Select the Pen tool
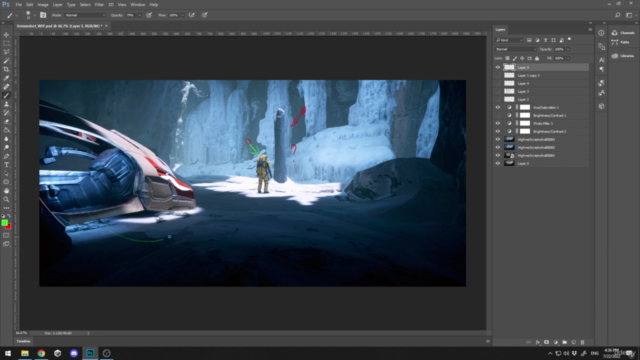 click(x=6, y=156)
